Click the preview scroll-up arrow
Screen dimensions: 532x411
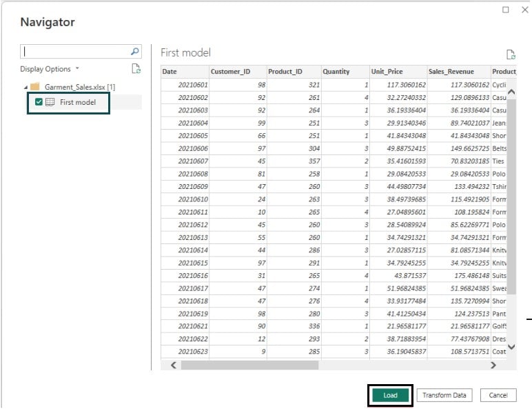tap(511, 92)
